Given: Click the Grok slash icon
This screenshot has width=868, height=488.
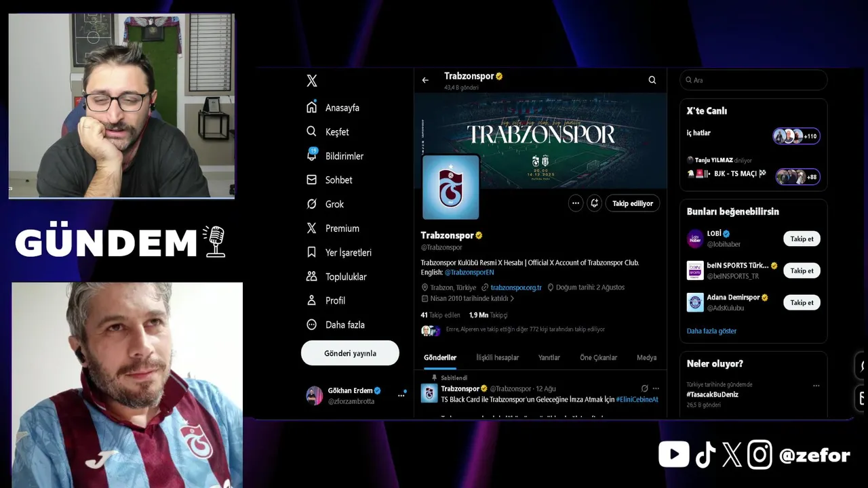Looking at the screenshot, I should 311,204.
